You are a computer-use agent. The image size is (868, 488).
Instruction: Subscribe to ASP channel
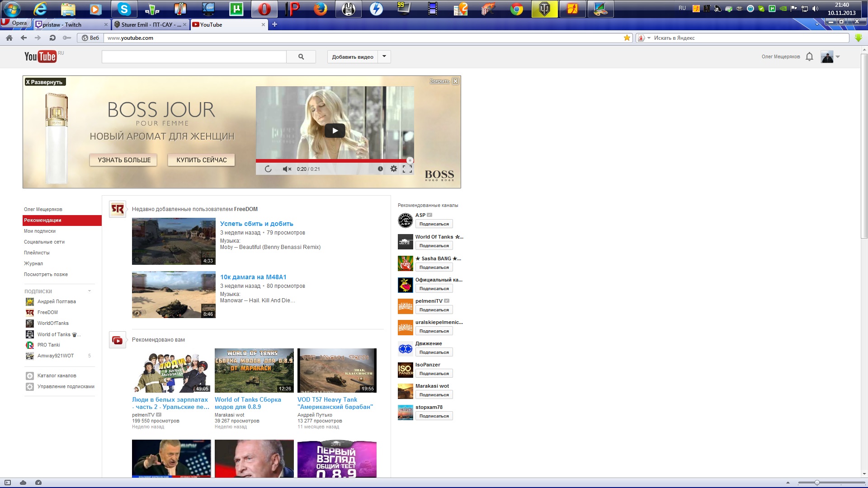point(434,224)
